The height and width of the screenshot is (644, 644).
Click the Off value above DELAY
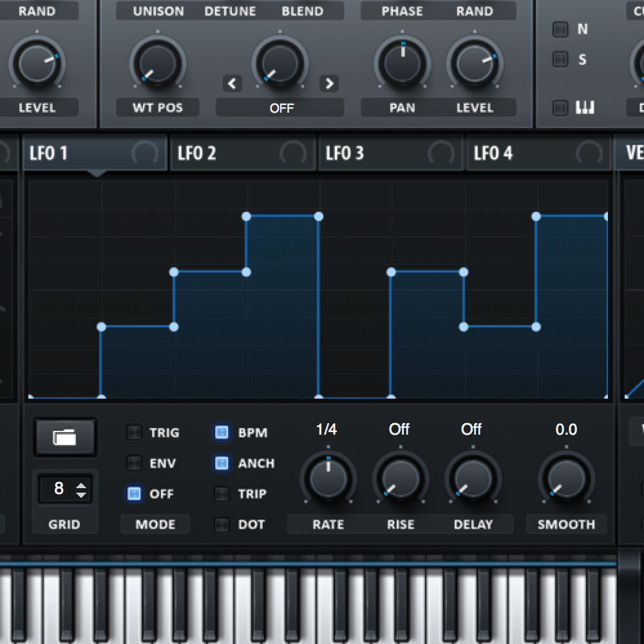tap(471, 429)
